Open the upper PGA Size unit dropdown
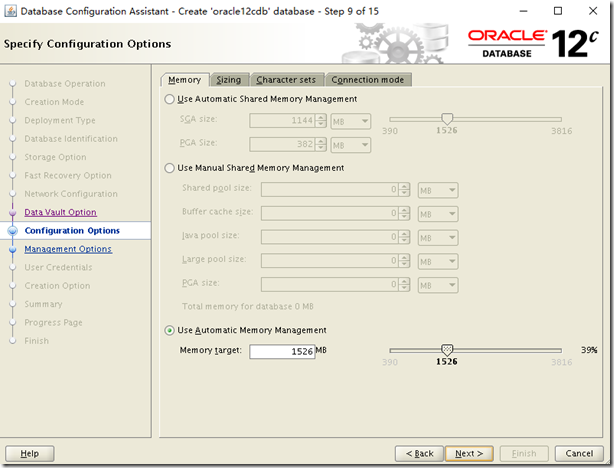The height and width of the screenshot is (468, 614). click(350, 145)
